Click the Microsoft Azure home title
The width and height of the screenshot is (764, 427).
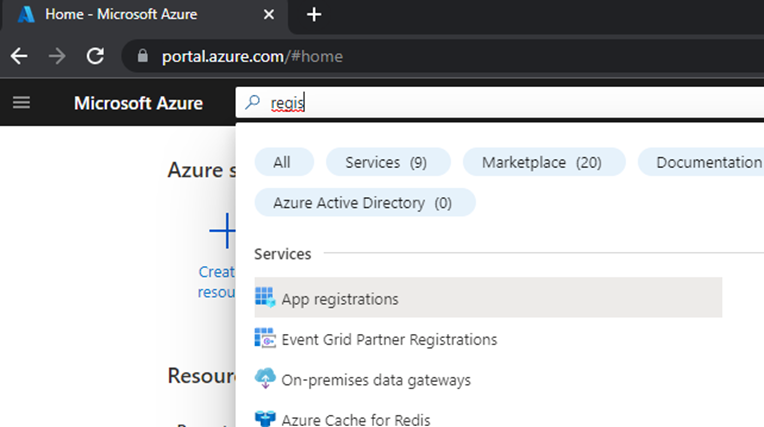138,103
